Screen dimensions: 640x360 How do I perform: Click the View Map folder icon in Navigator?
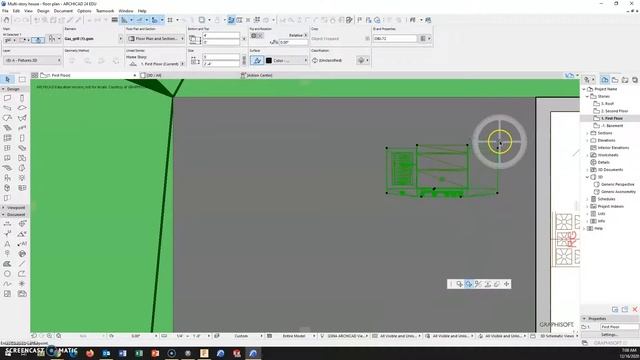tap(615, 80)
